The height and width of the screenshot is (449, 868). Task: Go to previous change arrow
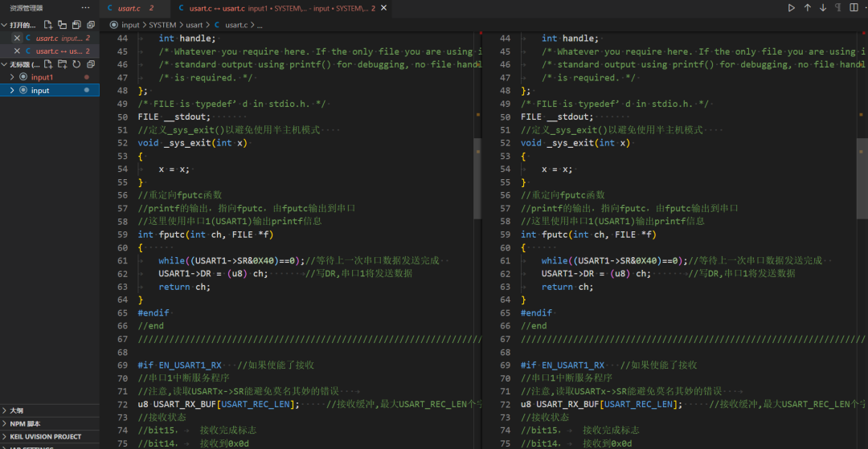pyautogui.click(x=807, y=8)
